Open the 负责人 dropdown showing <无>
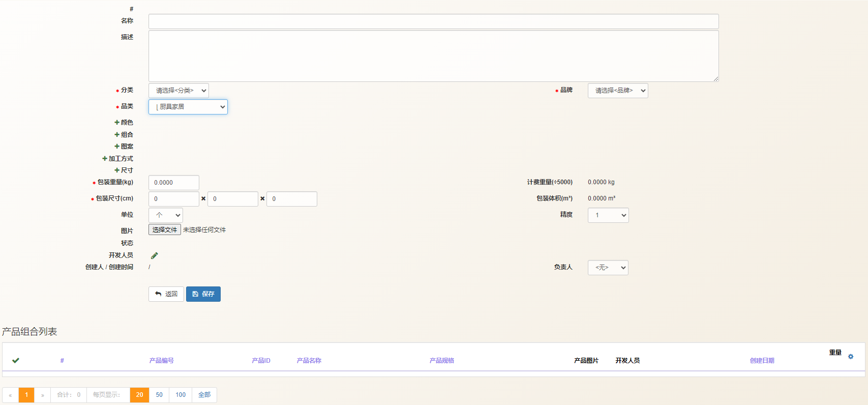This screenshot has width=868, height=405. (x=608, y=268)
